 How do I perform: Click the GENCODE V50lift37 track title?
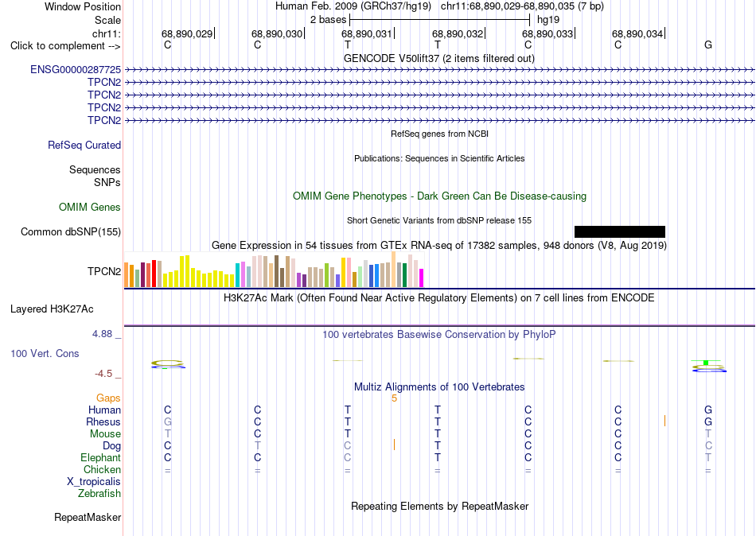439,58
